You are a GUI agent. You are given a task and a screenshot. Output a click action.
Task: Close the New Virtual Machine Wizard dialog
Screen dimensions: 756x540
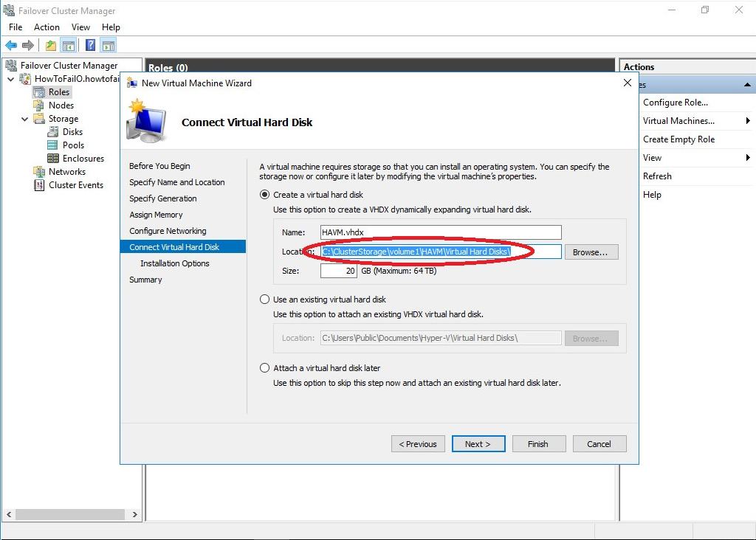coord(628,83)
